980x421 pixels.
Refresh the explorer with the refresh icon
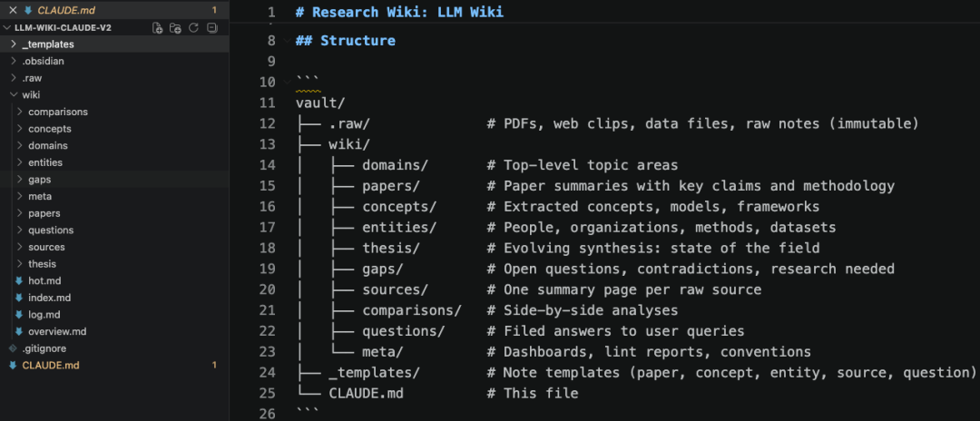[194, 27]
